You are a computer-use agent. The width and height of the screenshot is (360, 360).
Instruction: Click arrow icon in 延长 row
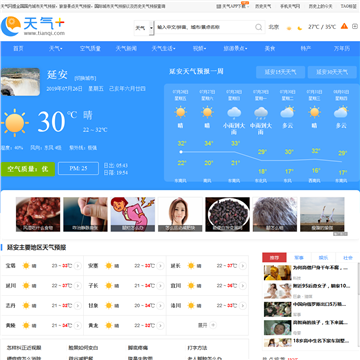(x=243, y=266)
